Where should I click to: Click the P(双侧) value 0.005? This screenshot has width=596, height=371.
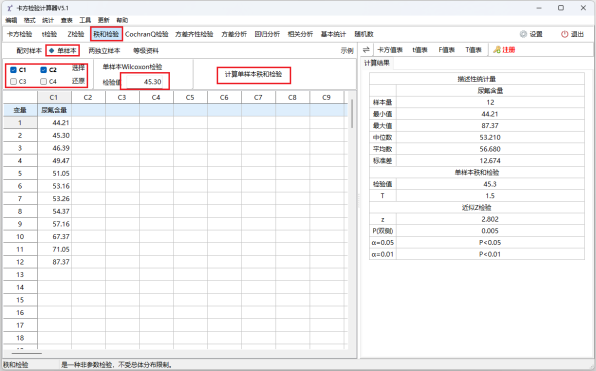pos(490,231)
